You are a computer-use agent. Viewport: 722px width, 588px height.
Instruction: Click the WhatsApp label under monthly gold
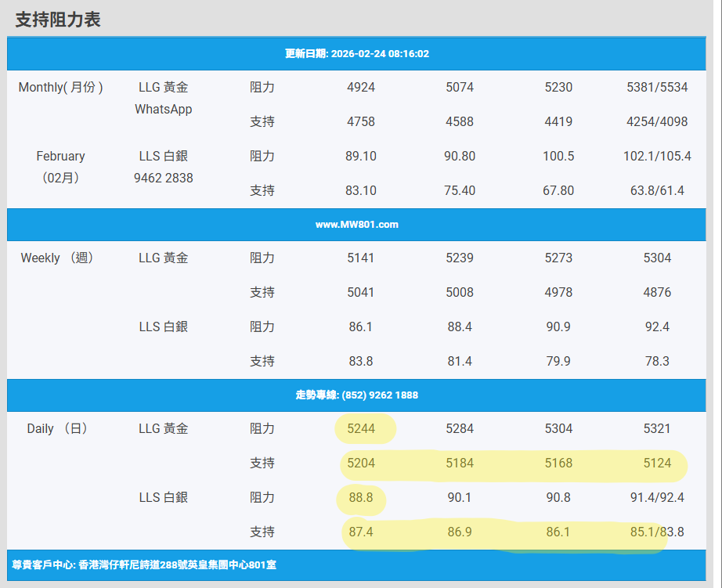[163, 110]
